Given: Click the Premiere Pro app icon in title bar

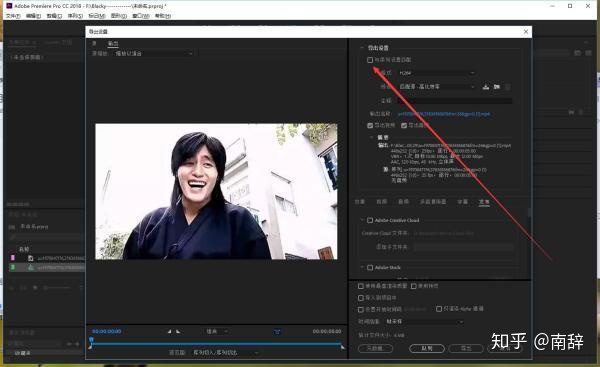Looking at the screenshot, I should point(9,6).
